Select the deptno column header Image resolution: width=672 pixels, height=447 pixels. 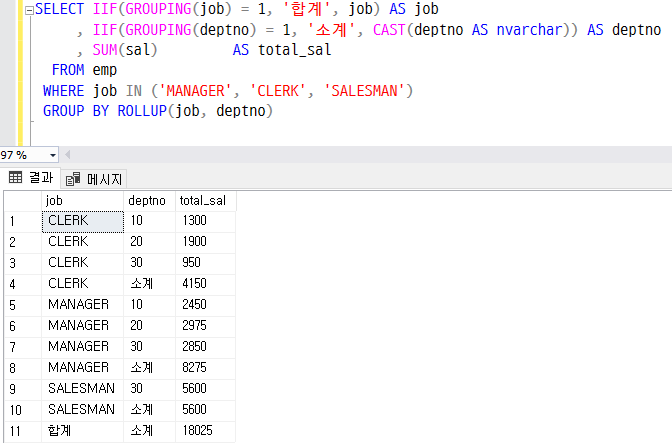click(150, 201)
